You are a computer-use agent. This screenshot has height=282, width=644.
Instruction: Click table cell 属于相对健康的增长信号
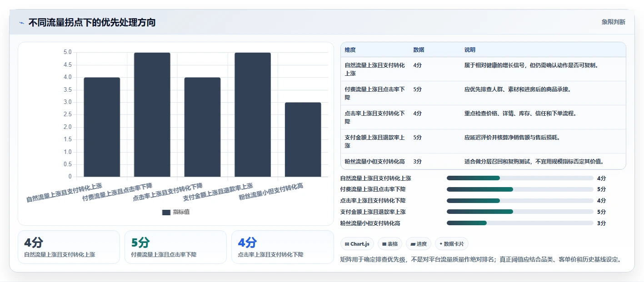[531, 65]
